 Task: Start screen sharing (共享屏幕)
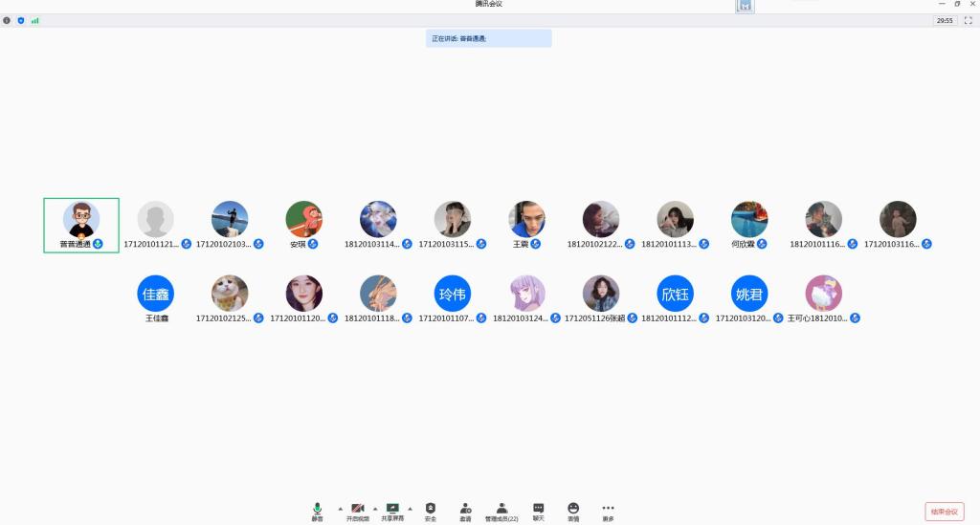pyautogui.click(x=392, y=511)
